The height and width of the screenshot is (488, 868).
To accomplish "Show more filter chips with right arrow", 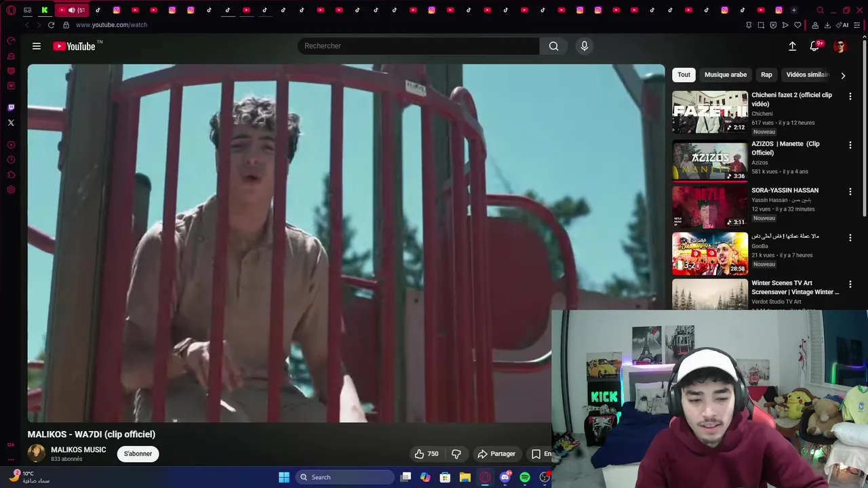I will [843, 75].
